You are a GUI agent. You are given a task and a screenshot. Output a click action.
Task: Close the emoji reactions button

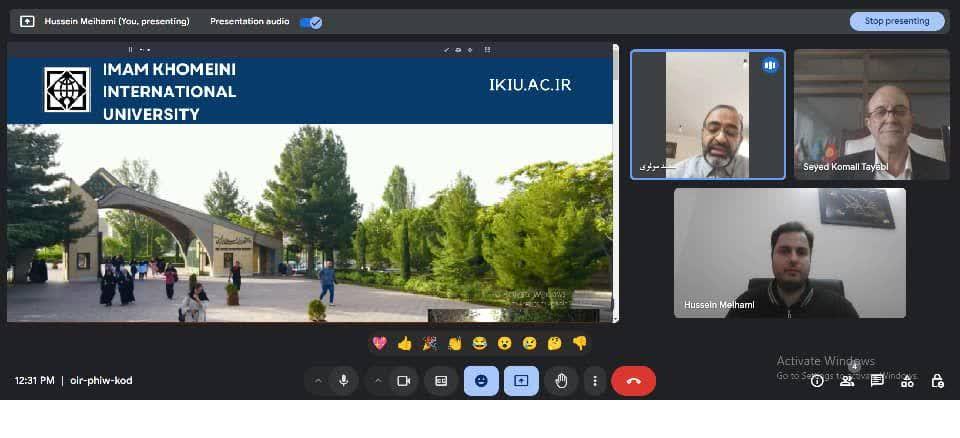(481, 381)
